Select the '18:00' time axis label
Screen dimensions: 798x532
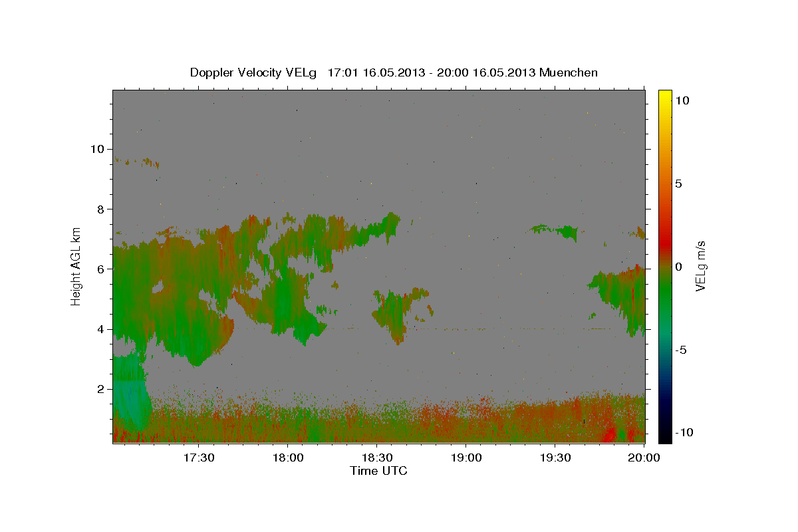click(x=288, y=458)
